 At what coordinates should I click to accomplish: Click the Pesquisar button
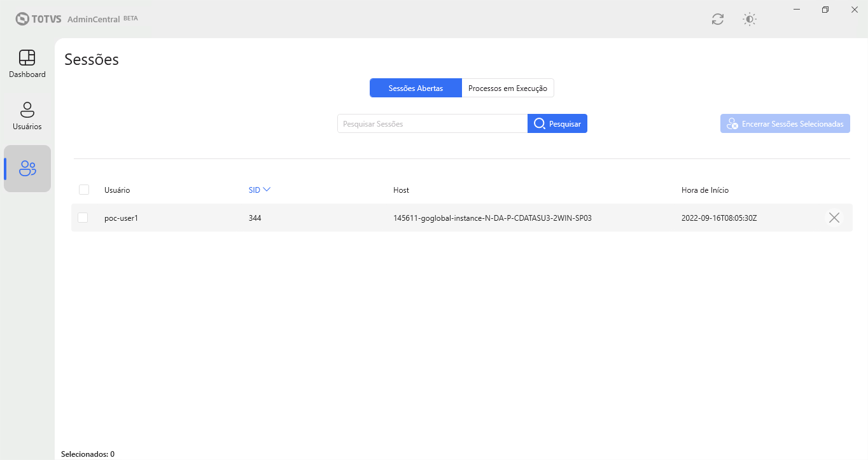tap(557, 123)
